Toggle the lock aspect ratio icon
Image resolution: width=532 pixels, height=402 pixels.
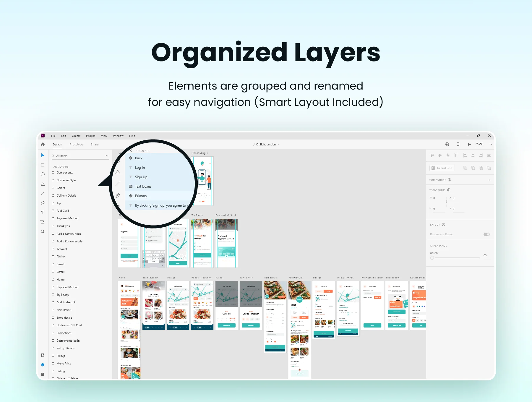point(446,202)
